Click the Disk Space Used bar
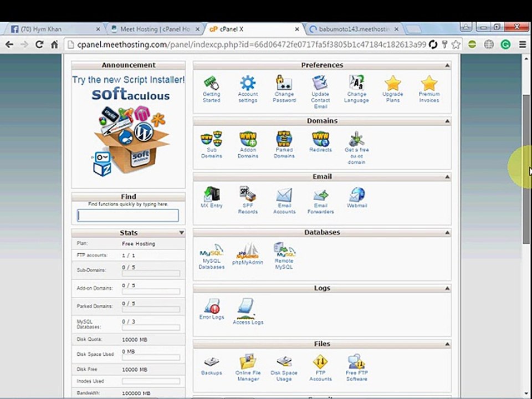 151,357
